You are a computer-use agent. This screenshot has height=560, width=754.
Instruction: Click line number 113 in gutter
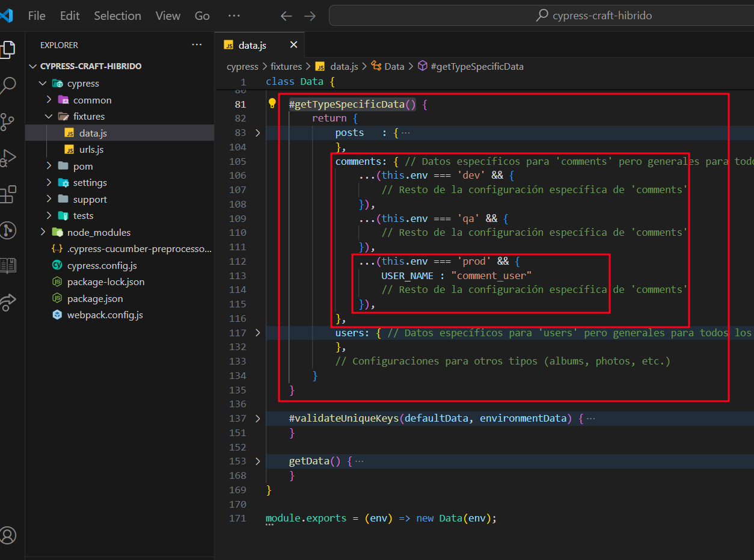coord(238,275)
